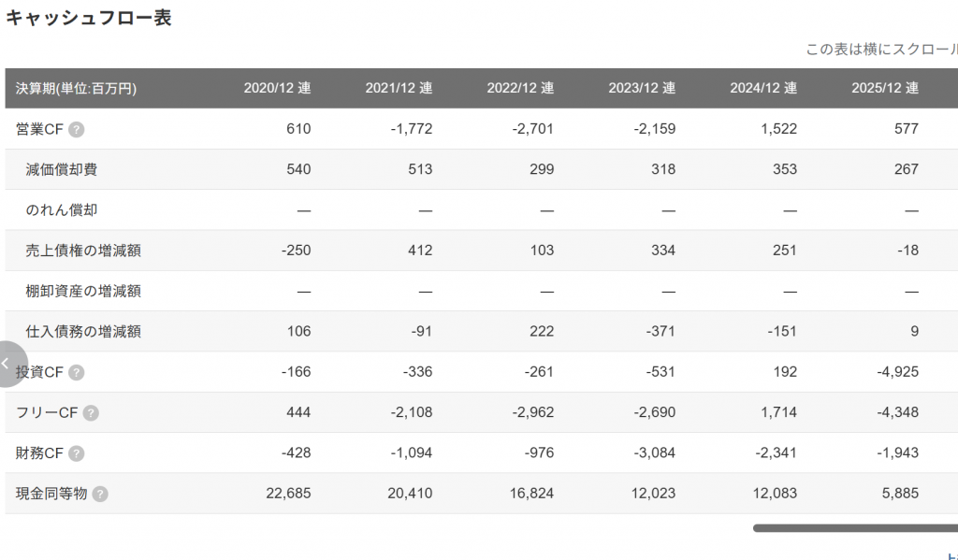
Task: Click the help icon next to 現金同等物
Action: [100, 494]
